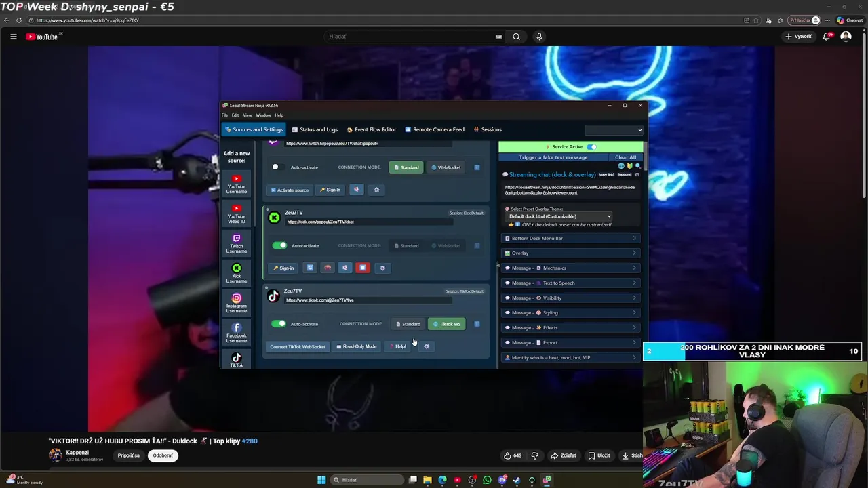This screenshot has height=488, width=868.
Task: Click the Kick source red dome icon
Action: pos(328,268)
